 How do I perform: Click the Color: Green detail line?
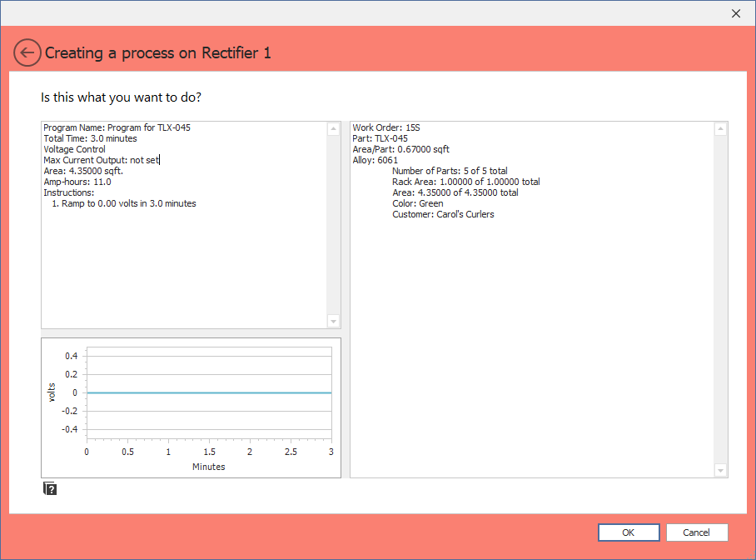[417, 203]
